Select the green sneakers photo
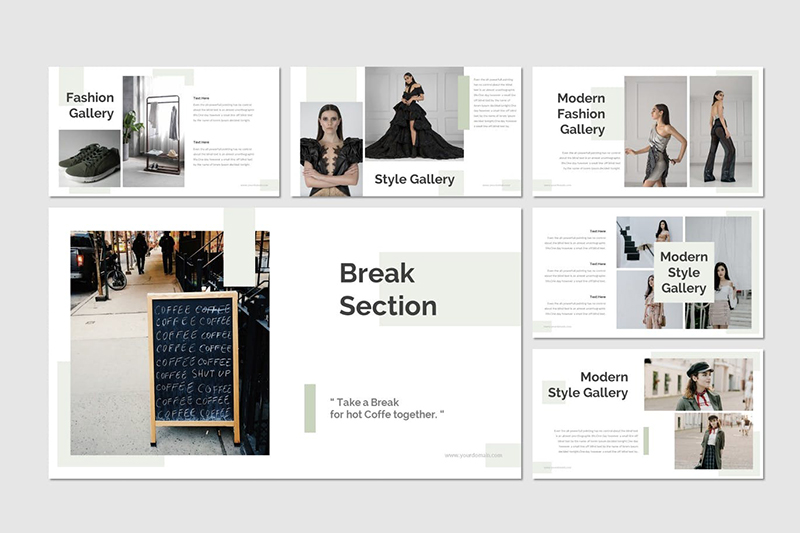800x533 pixels. pyautogui.click(x=89, y=159)
